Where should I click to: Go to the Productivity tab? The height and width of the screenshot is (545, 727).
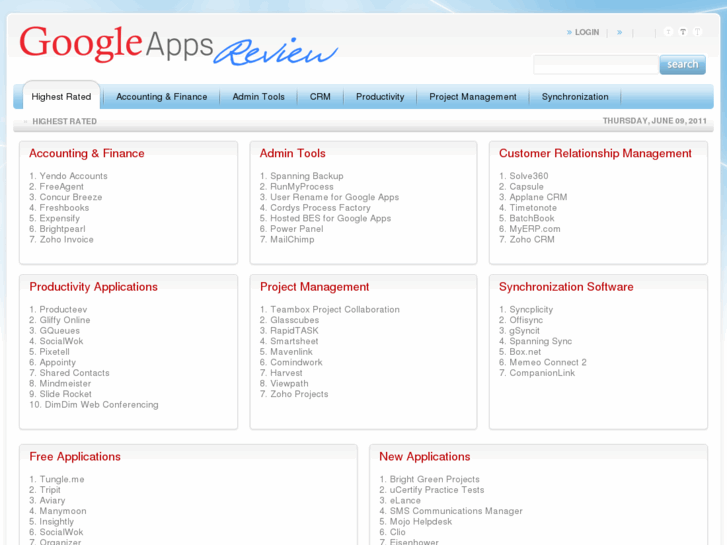[380, 96]
